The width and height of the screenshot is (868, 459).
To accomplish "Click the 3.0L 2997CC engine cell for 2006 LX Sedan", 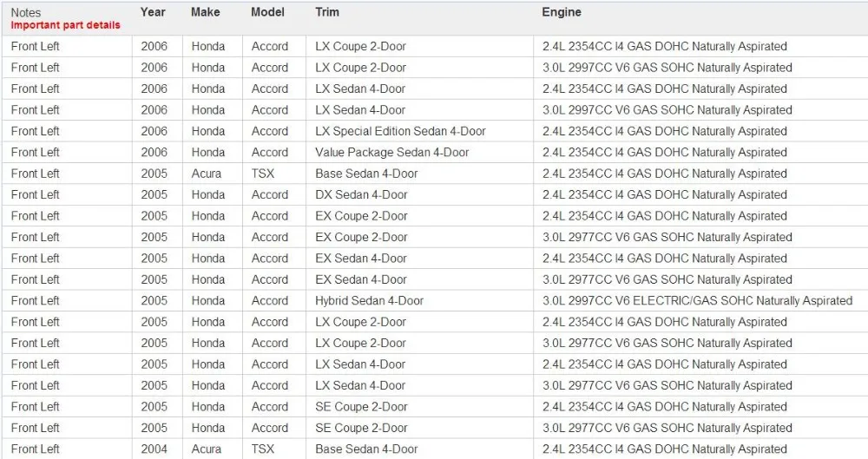I will 667,110.
